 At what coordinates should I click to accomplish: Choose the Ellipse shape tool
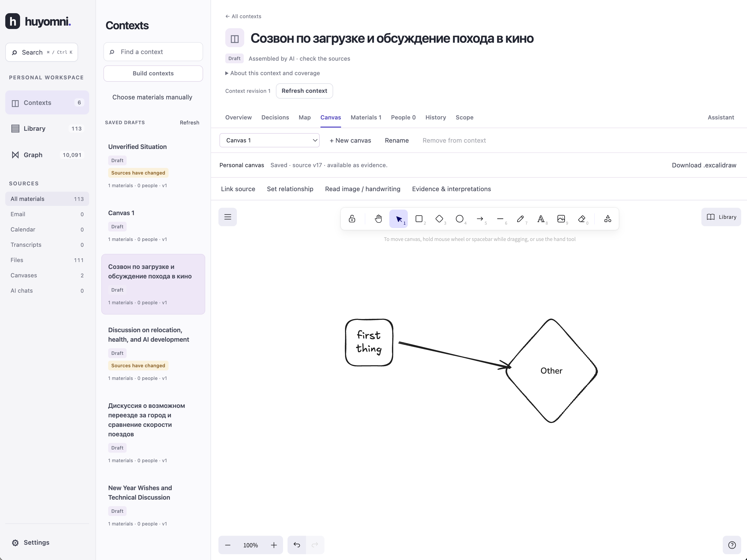click(459, 219)
